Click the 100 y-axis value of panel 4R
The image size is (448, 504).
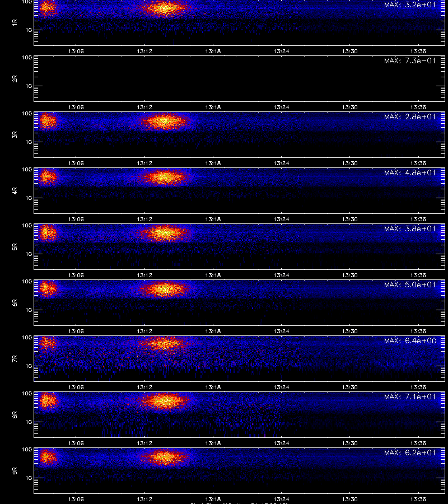pyautogui.click(x=27, y=169)
